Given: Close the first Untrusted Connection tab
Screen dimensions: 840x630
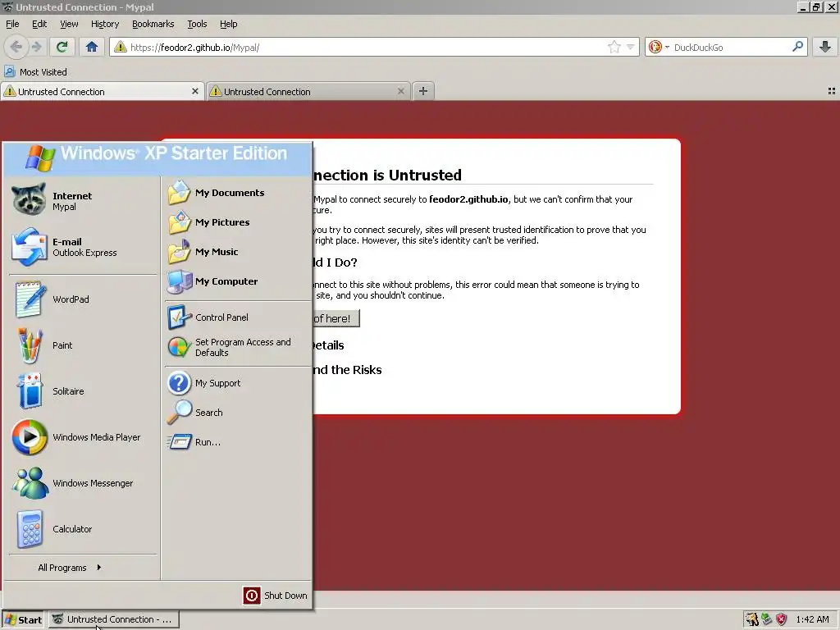Looking at the screenshot, I should 195,92.
